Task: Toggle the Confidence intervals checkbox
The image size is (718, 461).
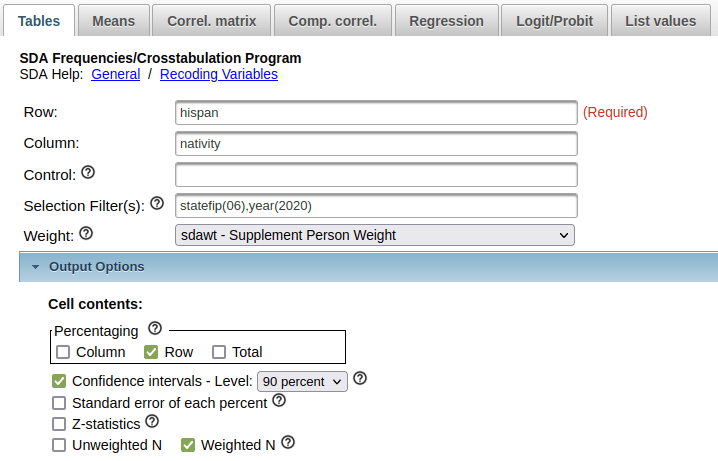Action: tap(59, 381)
